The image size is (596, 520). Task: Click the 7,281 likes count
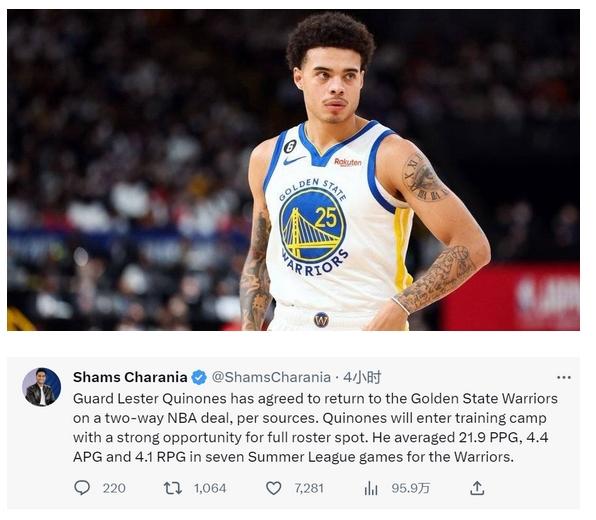[x=309, y=488]
